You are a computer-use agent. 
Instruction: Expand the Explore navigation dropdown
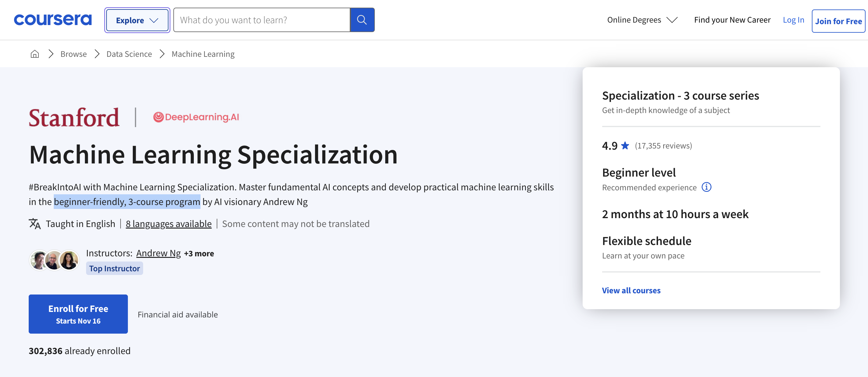pos(137,20)
